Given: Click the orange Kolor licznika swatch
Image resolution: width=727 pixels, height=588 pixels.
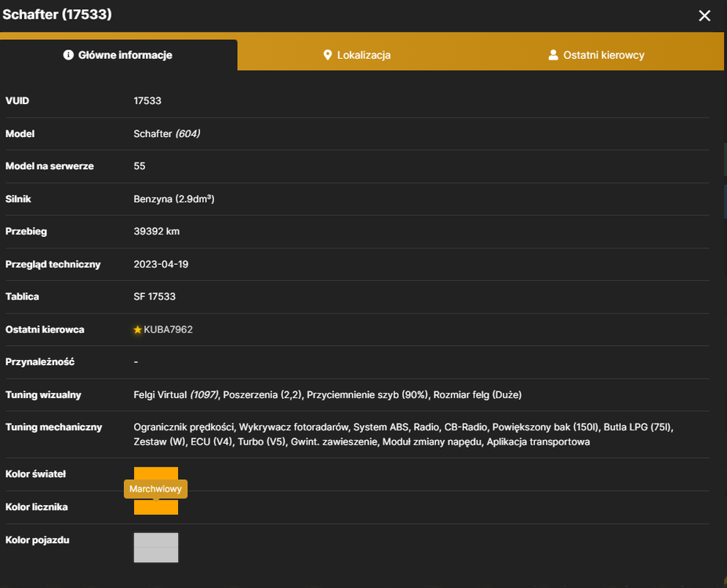Looking at the screenshot, I should [x=156, y=507].
